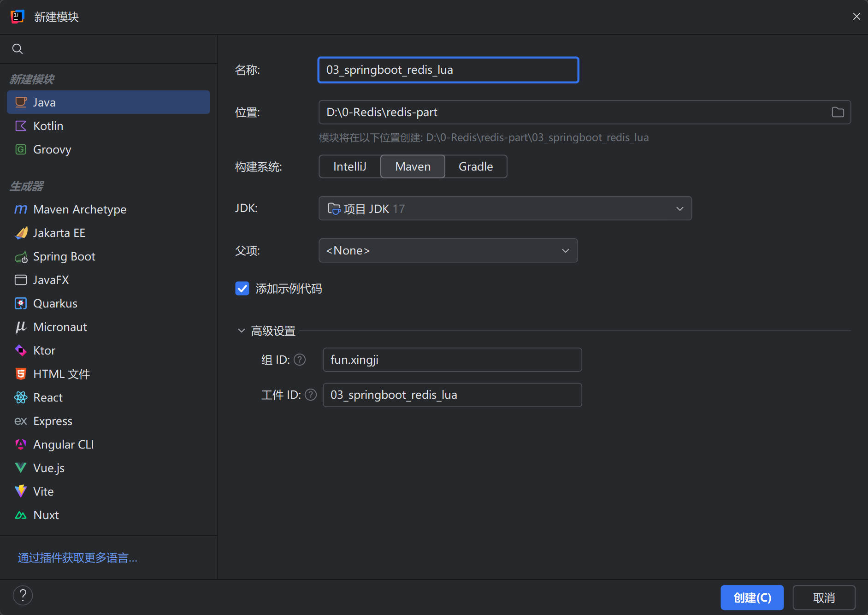This screenshot has height=615, width=868.
Task: Choose the Nuxt generator entry
Action: (109, 515)
